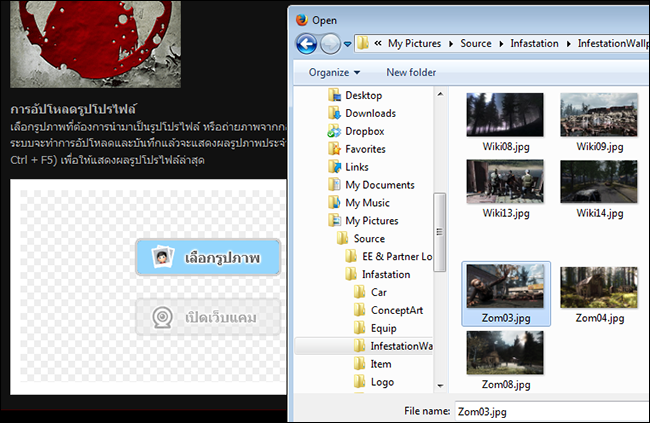Click My Pictures breadcrumb in address bar
This screenshot has width=650, height=423.
click(418, 44)
